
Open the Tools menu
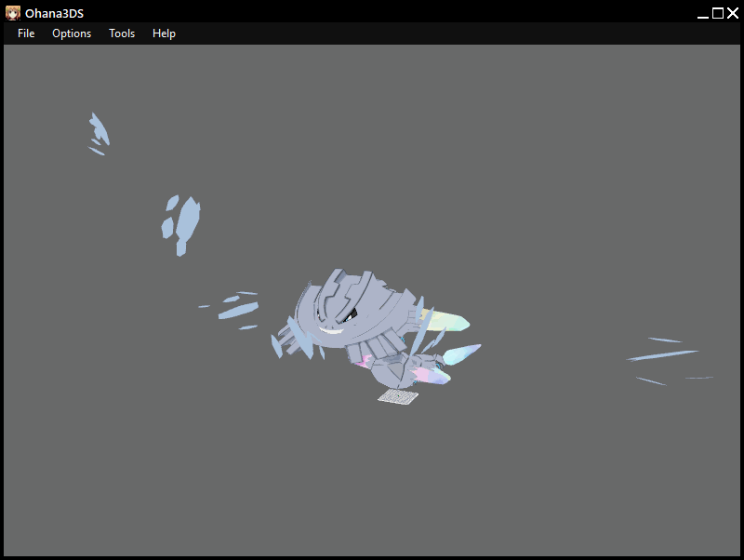pyautogui.click(x=122, y=33)
